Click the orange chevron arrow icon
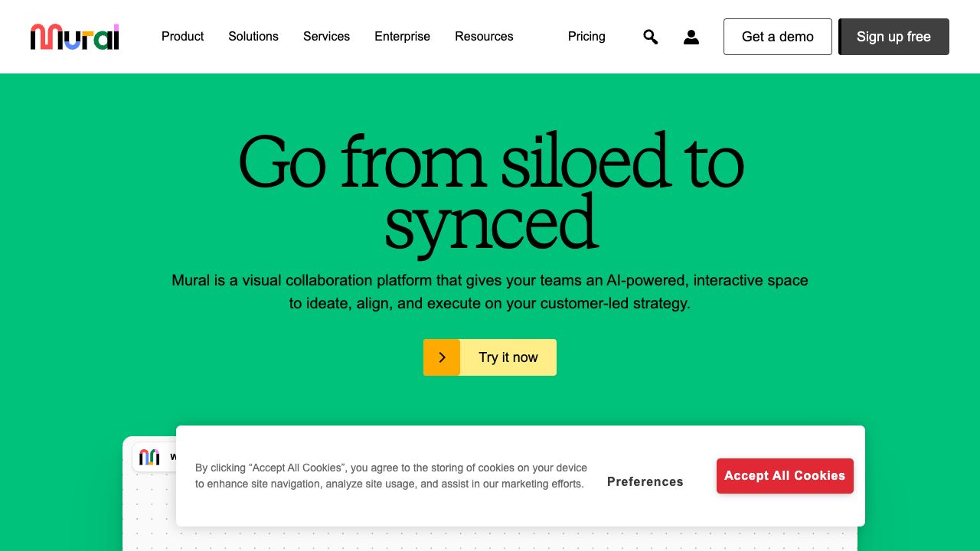This screenshot has height=551, width=980. [x=442, y=357]
